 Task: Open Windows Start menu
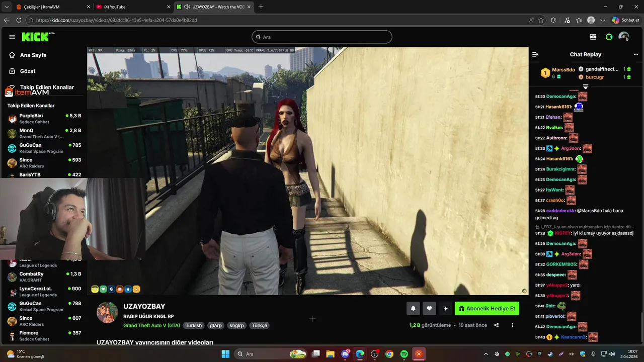225,354
